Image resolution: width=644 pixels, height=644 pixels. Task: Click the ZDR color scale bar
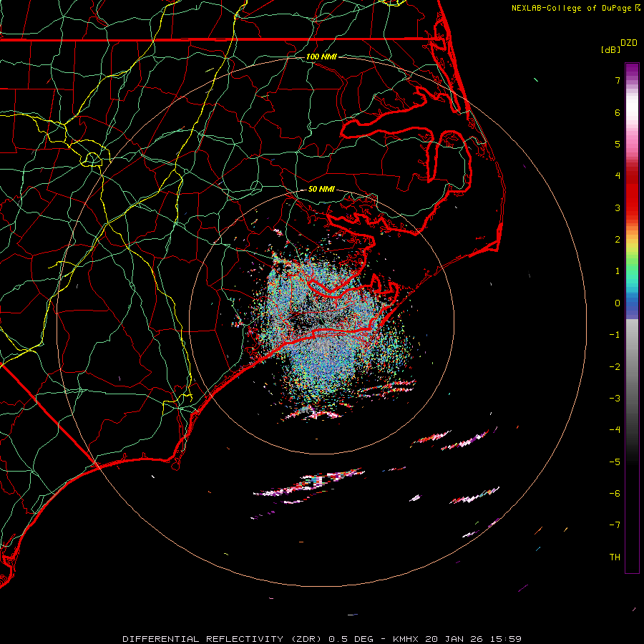click(x=632, y=318)
